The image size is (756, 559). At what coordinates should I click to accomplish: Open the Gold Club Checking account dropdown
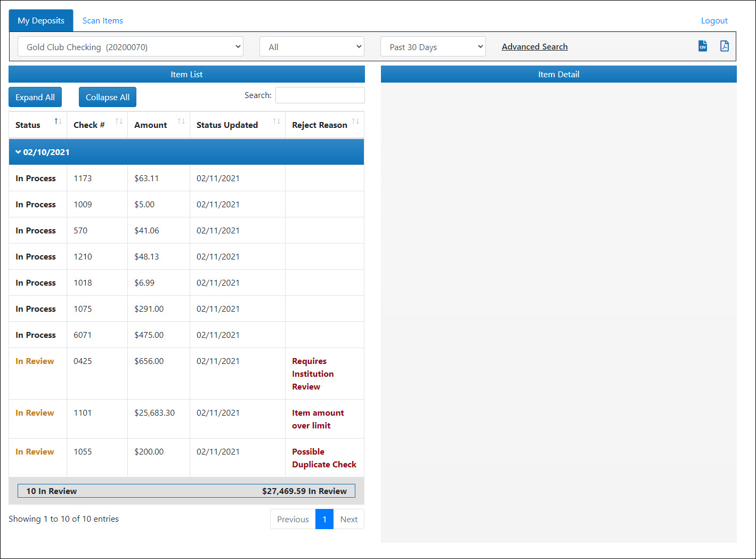131,47
